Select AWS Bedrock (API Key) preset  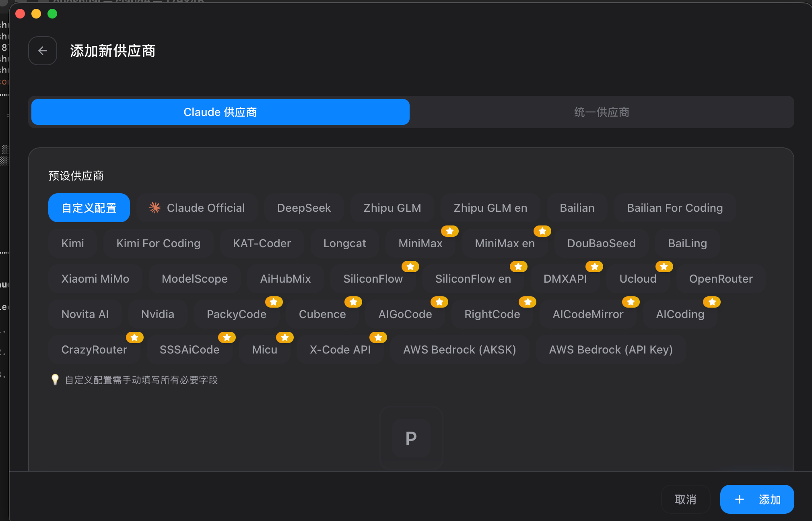[611, 349]
